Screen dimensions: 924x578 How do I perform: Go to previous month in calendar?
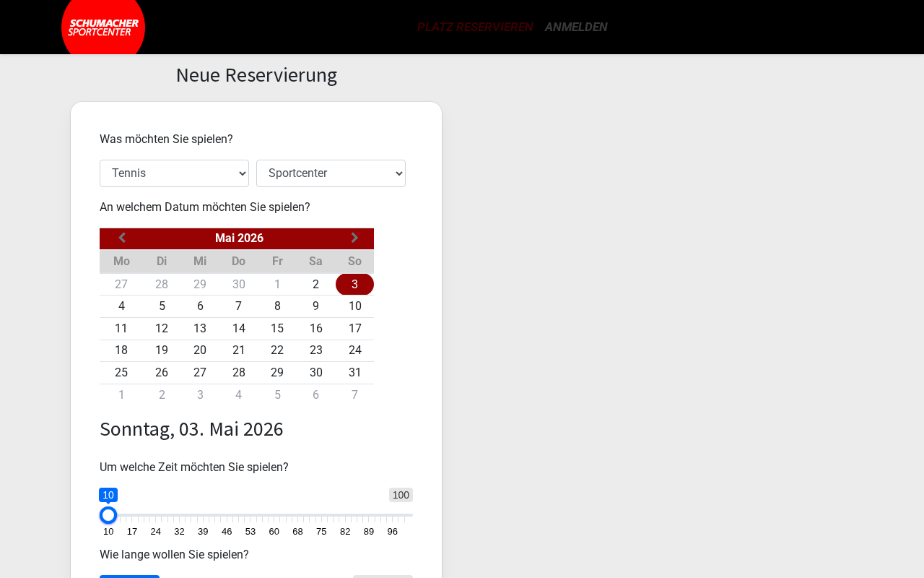[122, 238]
